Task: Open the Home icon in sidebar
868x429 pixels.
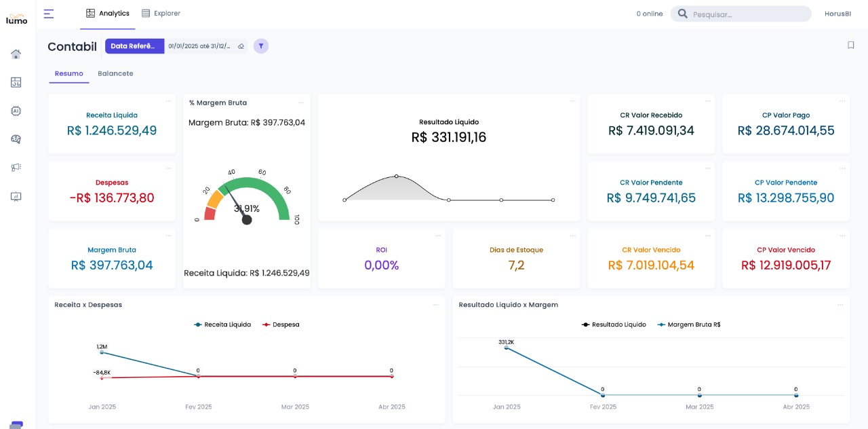Action: pyautogui.click(x=16, y=54)
